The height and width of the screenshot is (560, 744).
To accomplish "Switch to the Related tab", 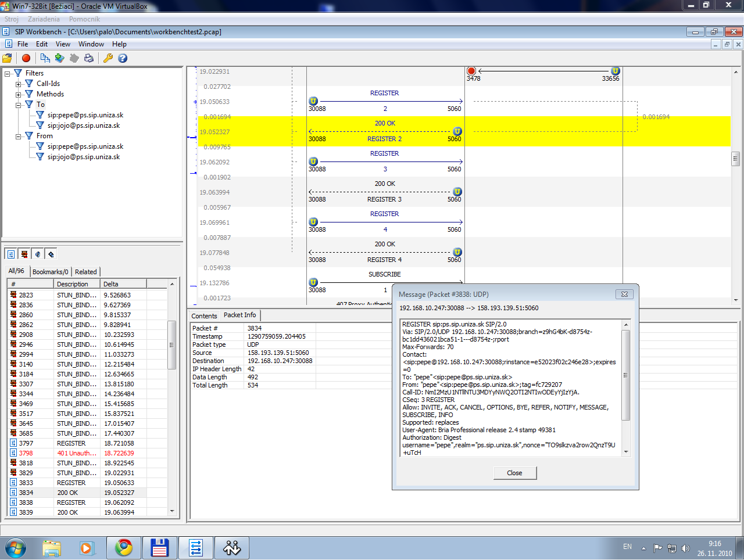I will pos(86,272).
